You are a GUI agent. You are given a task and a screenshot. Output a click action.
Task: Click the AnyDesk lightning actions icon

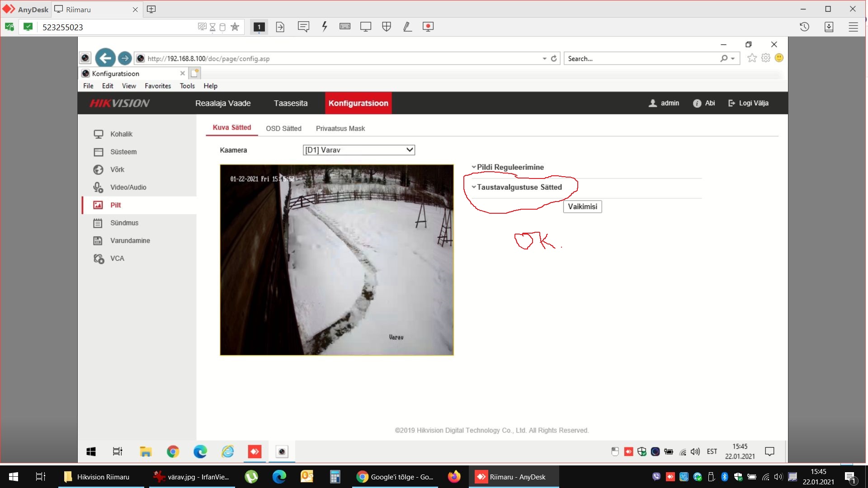click(x=324, y=27)
